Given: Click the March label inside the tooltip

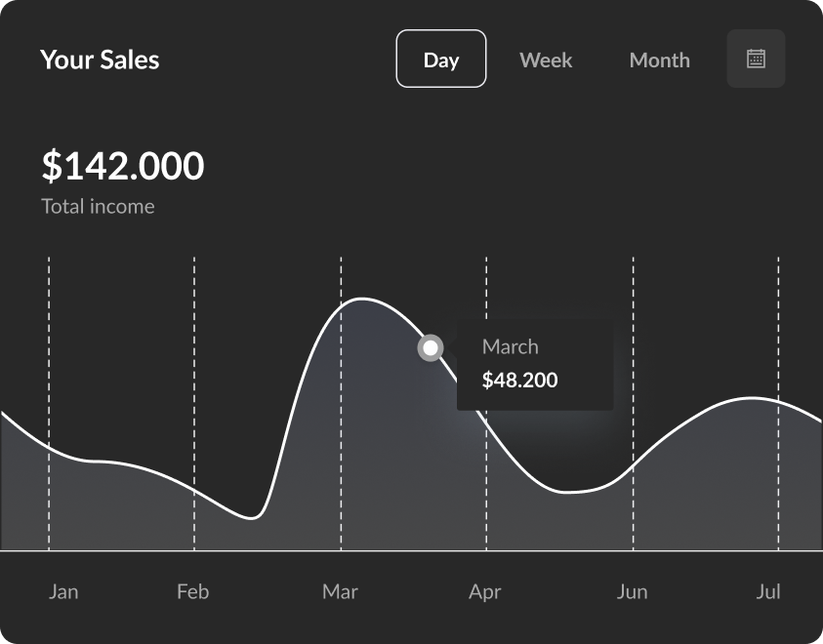Looking at the screenshot, I should [510, 346].
